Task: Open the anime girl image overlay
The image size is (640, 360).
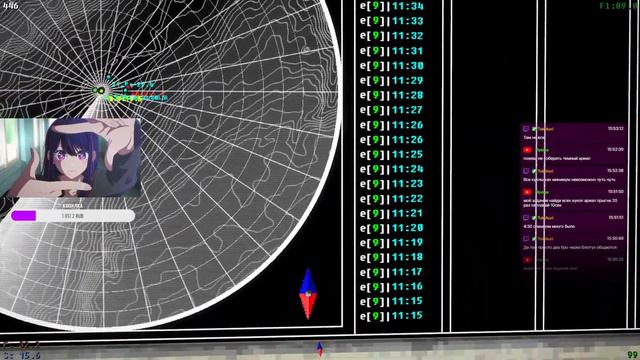Action: tap(71, 158)
